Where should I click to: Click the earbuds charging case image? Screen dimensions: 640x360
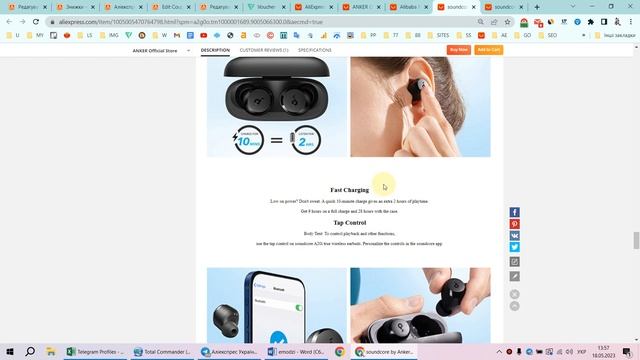pos(276,107)
